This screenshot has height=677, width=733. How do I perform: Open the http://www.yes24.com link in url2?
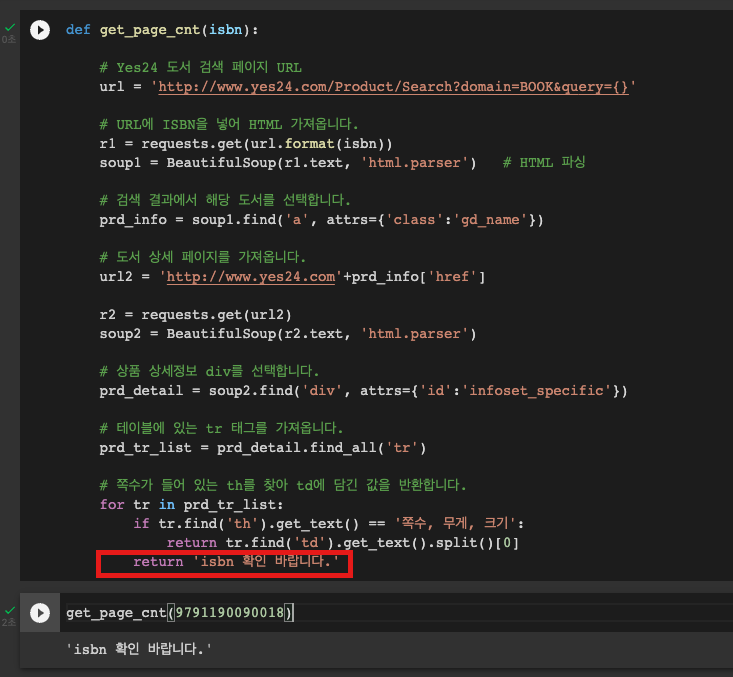coord(251,277)
